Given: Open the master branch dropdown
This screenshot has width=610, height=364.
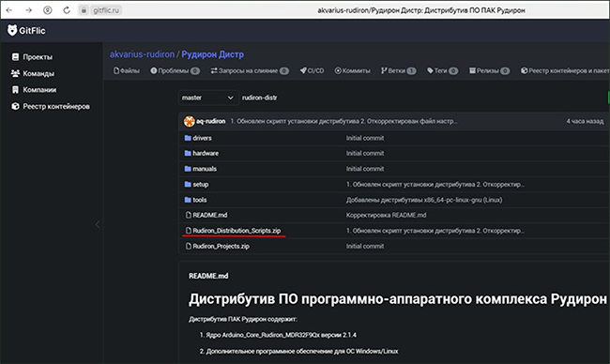Looking at the screenshot, I should (207, 98).
